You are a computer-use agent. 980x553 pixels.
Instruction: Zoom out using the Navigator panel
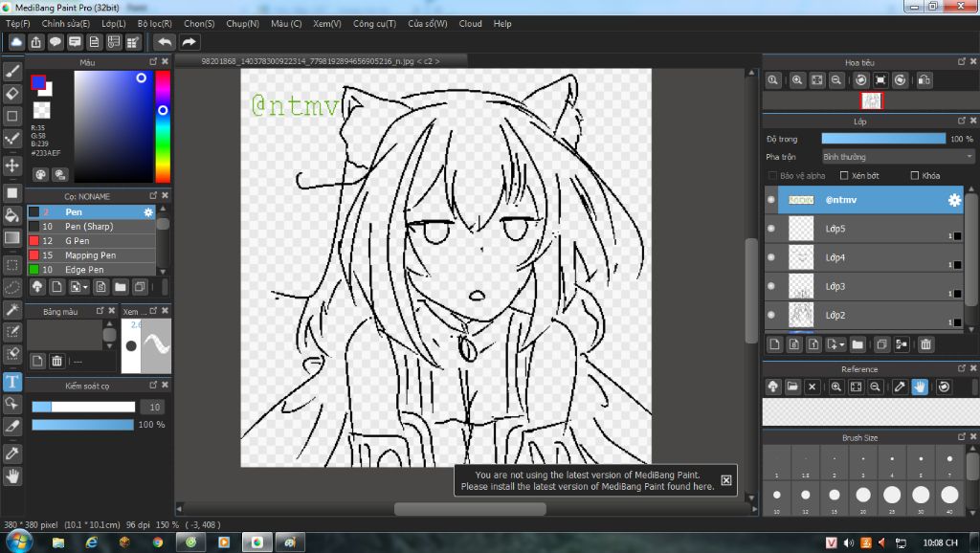click(x=836, y=80)
